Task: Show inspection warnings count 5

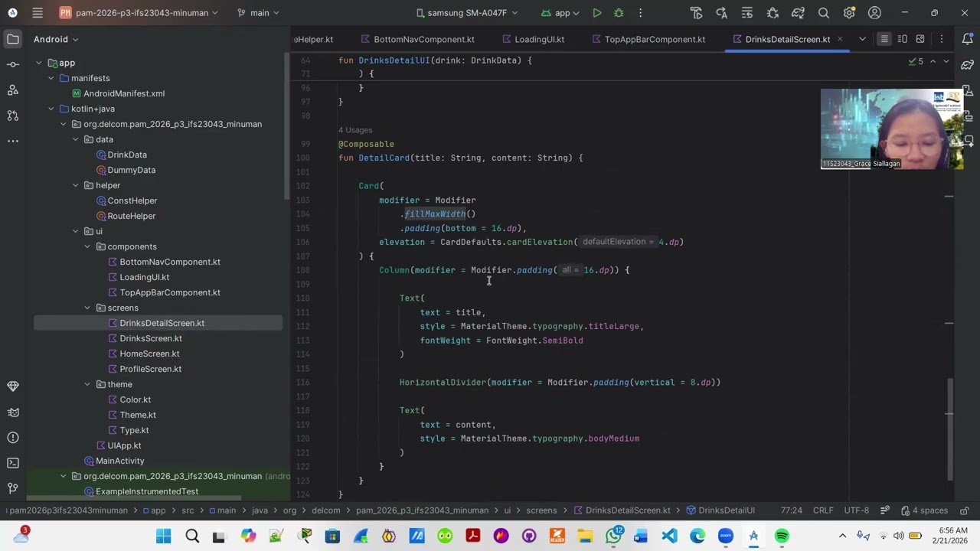Action: coord(916,61)
